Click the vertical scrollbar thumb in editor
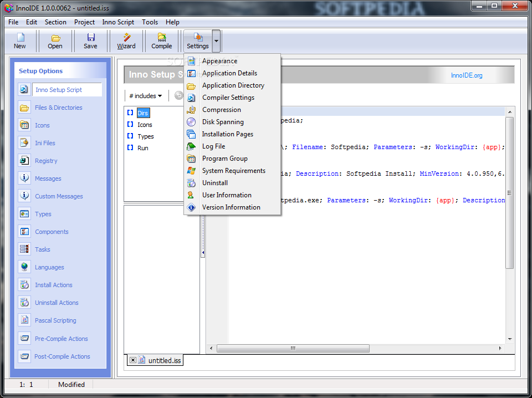532x398 pixels. (509, 193)
